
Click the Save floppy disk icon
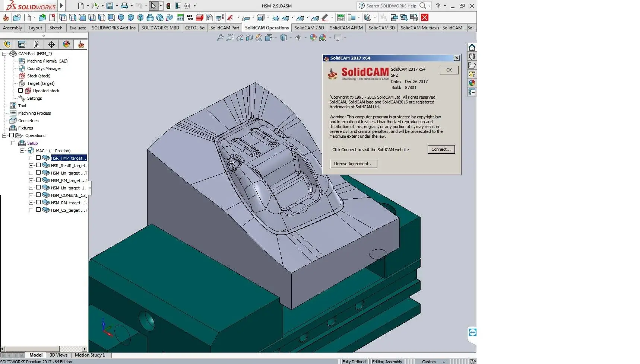tap(110, 6)
